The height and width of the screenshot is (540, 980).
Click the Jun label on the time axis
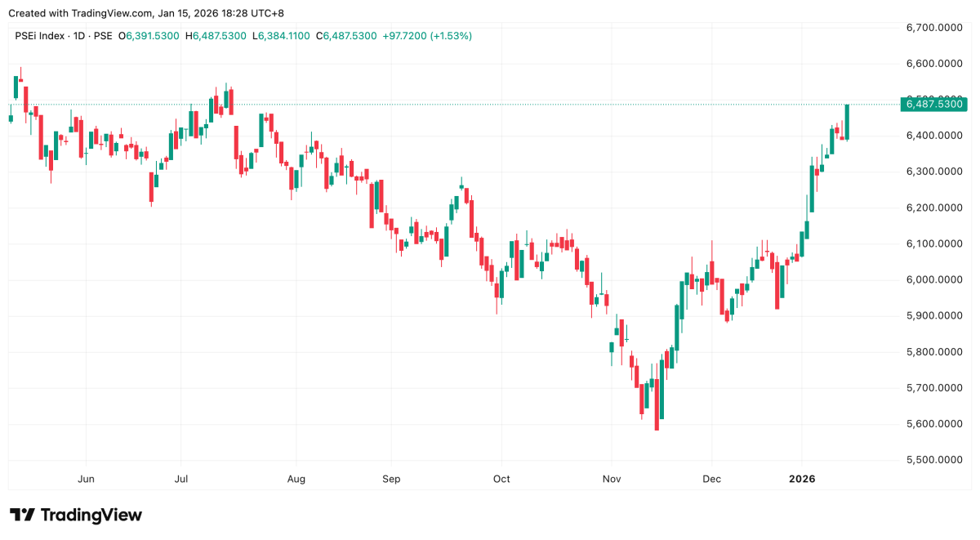pos(86,479)
